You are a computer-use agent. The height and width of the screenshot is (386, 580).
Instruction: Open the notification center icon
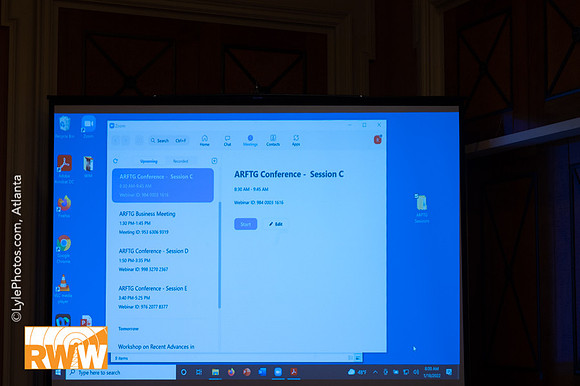coord(449,372)
